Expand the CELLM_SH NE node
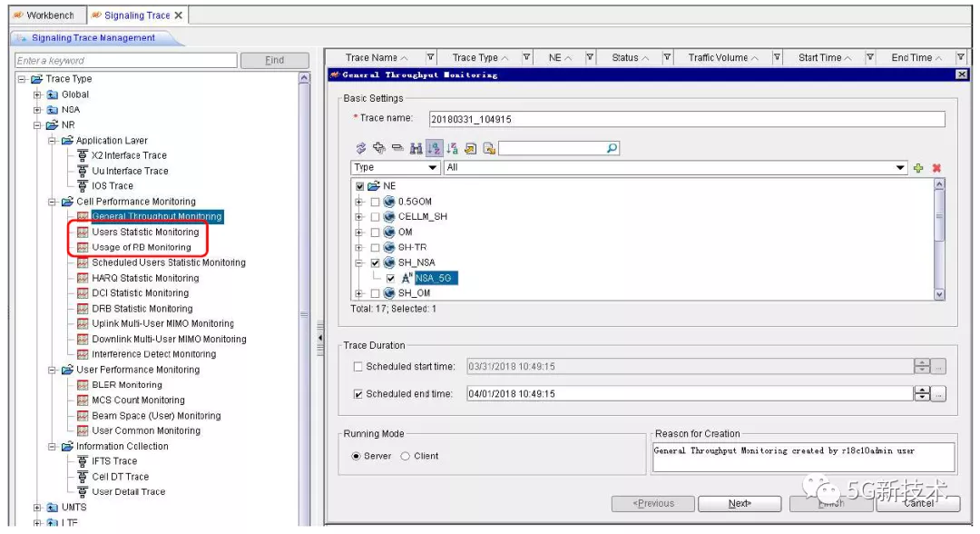The width and height of the screenshot is (980, 534). [x=359, y=216]
